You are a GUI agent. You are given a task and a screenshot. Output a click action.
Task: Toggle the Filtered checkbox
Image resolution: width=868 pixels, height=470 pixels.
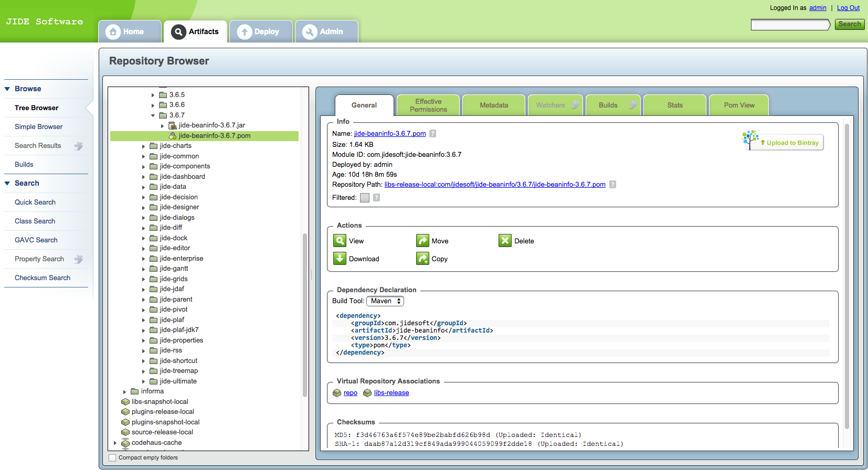pos(365,198)
